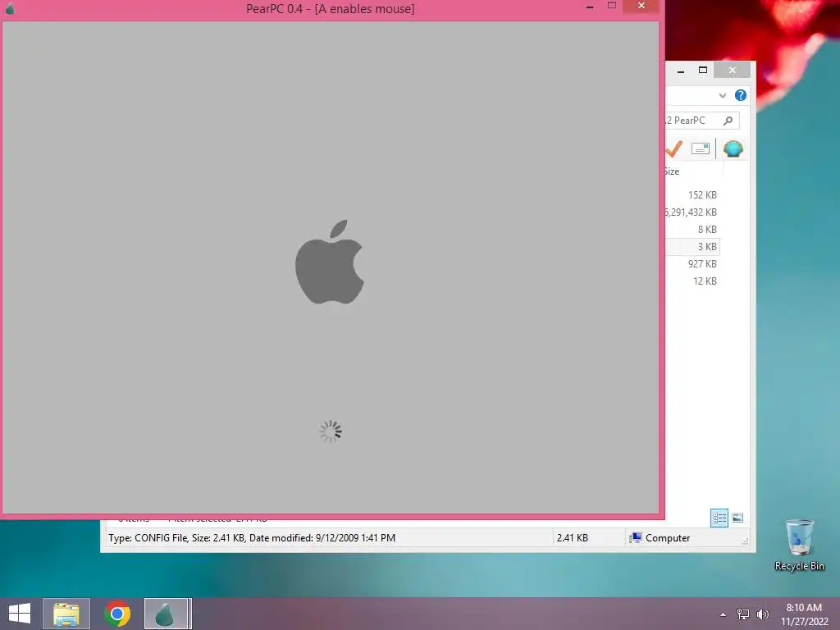Select the 6,291,432 KB file row

692,212
